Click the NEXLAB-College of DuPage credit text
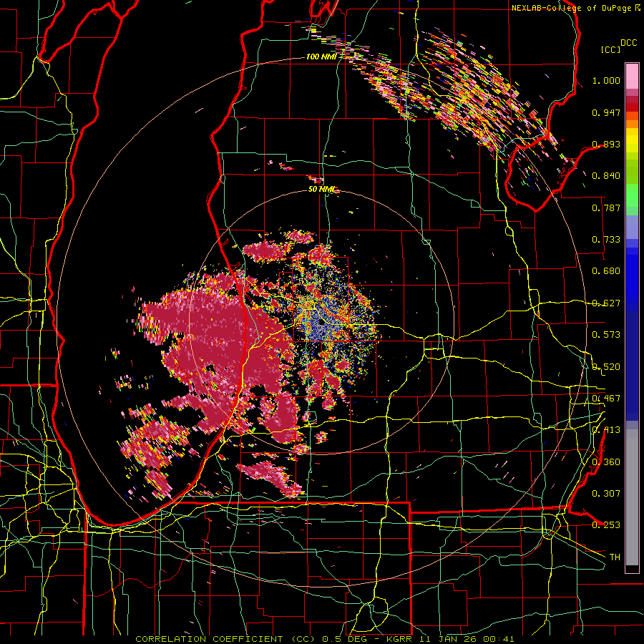Image resolution: width=644 pixels, height=644 pixels. click(571, 8)
